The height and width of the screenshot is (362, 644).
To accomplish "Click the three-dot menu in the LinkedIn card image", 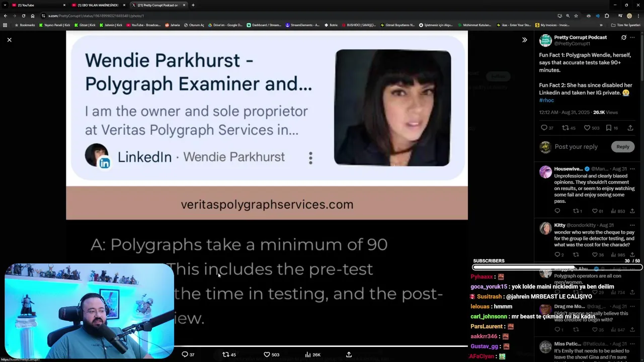I will tap(310, 158).
